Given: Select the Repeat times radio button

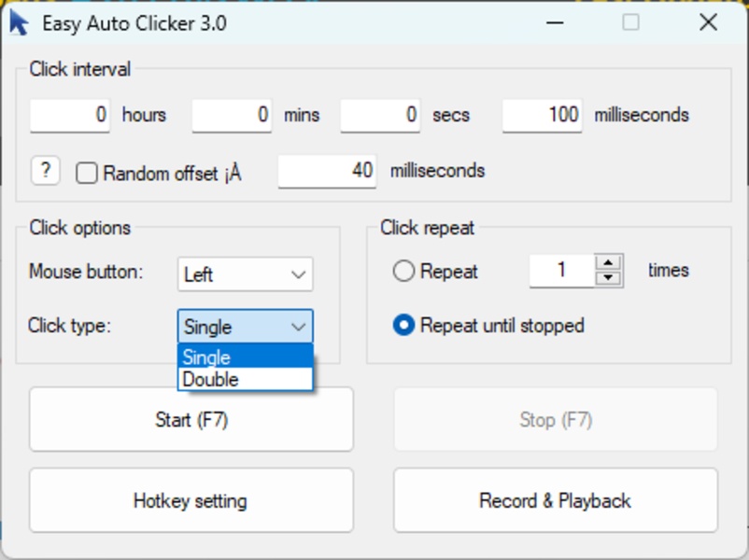Looking at the screenshot, I should (x=404, y=272).
